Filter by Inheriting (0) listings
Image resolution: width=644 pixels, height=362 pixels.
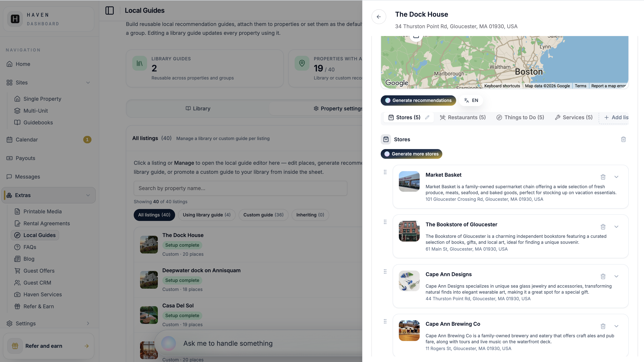tap(310, 215)
